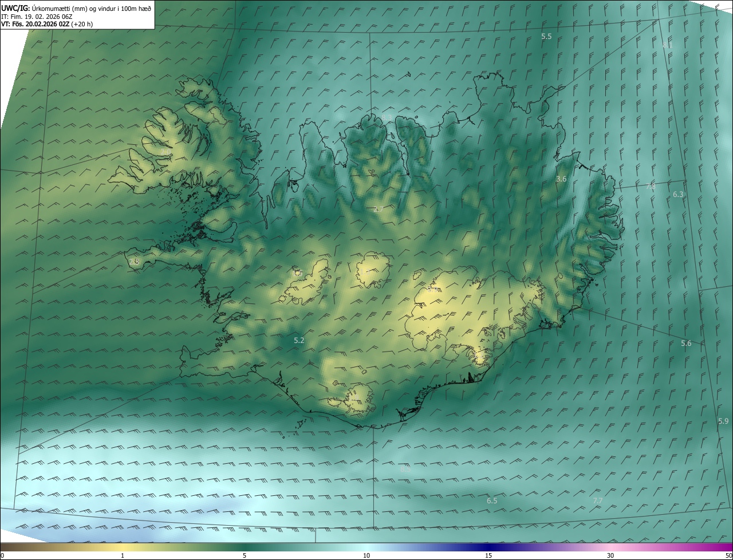Click the color scale tick label 30
733x560 pixels.
(610, 555)
